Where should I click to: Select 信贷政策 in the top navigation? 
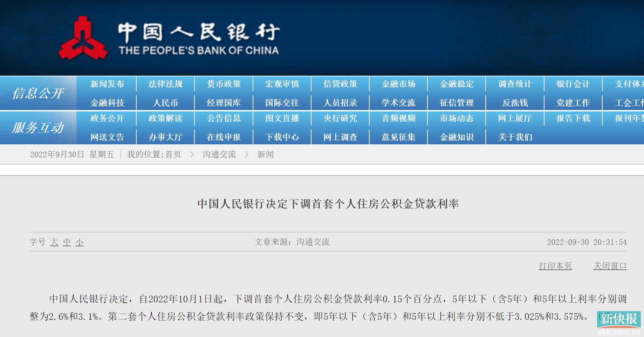[340, 84]
